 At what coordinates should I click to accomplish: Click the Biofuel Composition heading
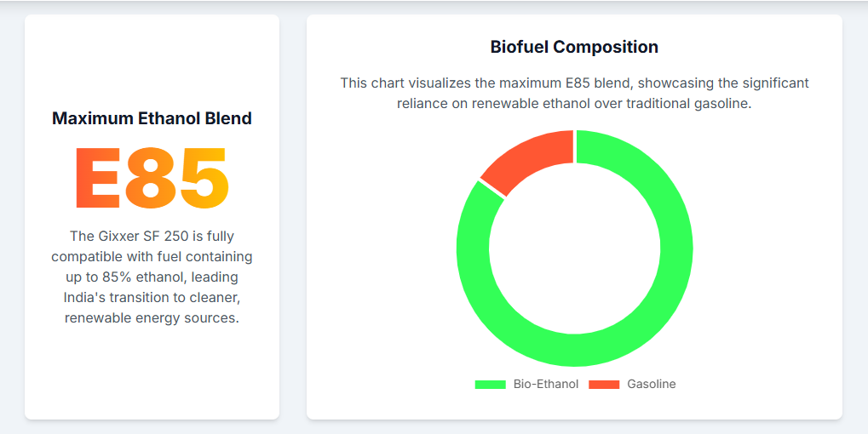tap(574, 47)
